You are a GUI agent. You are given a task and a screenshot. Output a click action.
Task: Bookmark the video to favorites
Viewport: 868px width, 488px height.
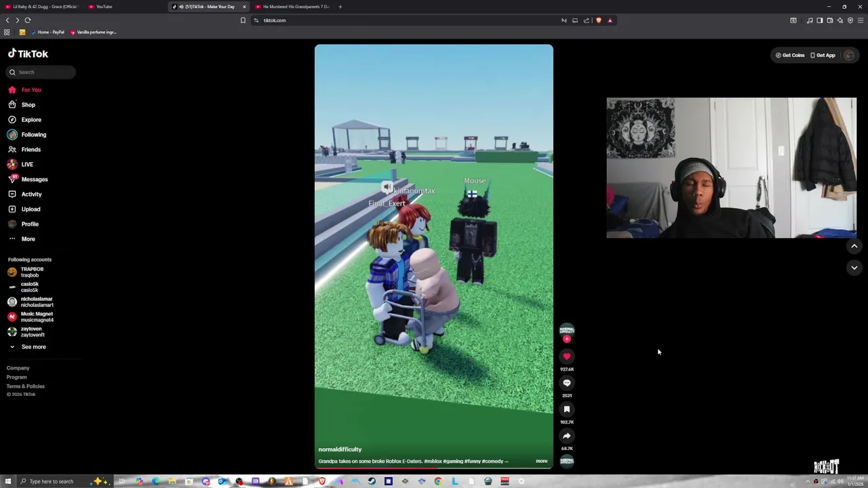[x=567, y=409]
